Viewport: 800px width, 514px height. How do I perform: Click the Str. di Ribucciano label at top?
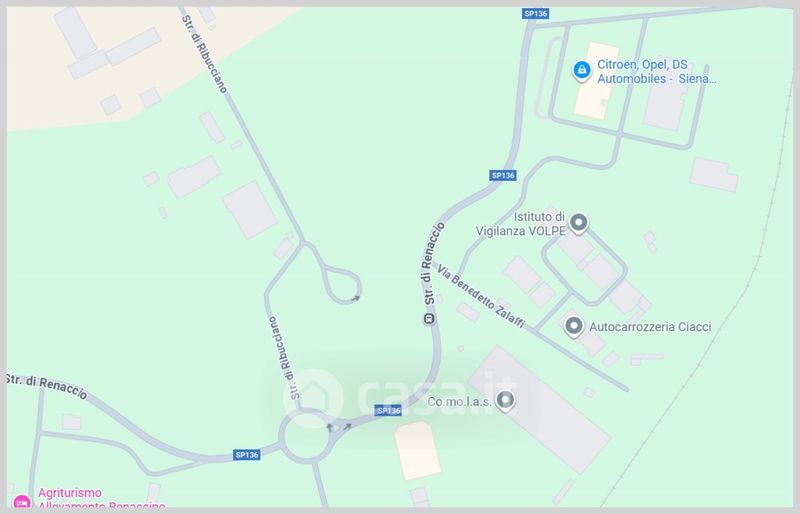tap(204, 54)
